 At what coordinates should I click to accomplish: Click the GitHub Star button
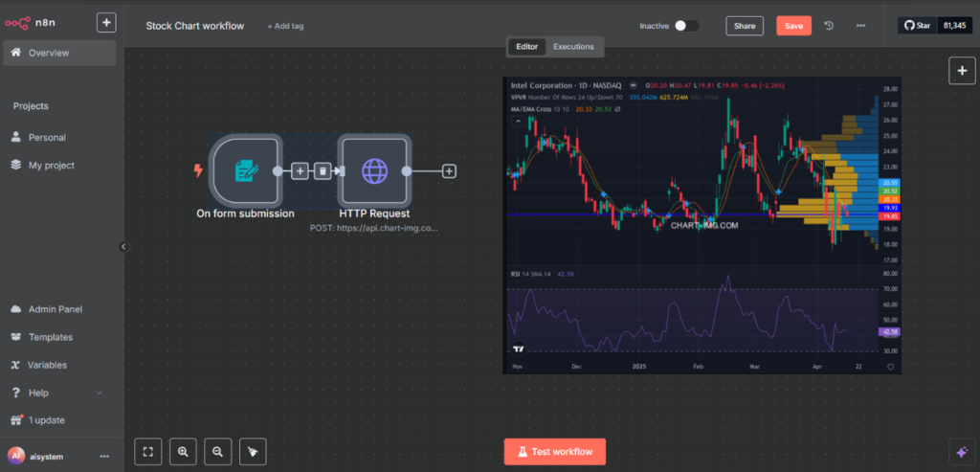coord(918,26)
